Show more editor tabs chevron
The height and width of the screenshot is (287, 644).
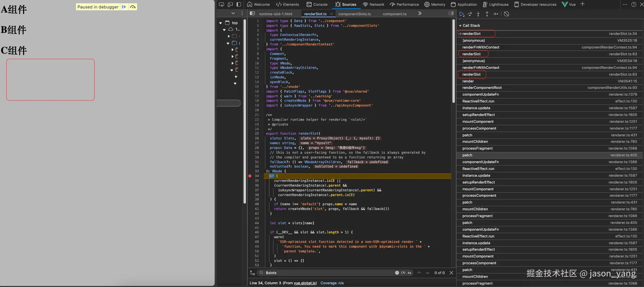pyautogui.click(x=419, y=14)
